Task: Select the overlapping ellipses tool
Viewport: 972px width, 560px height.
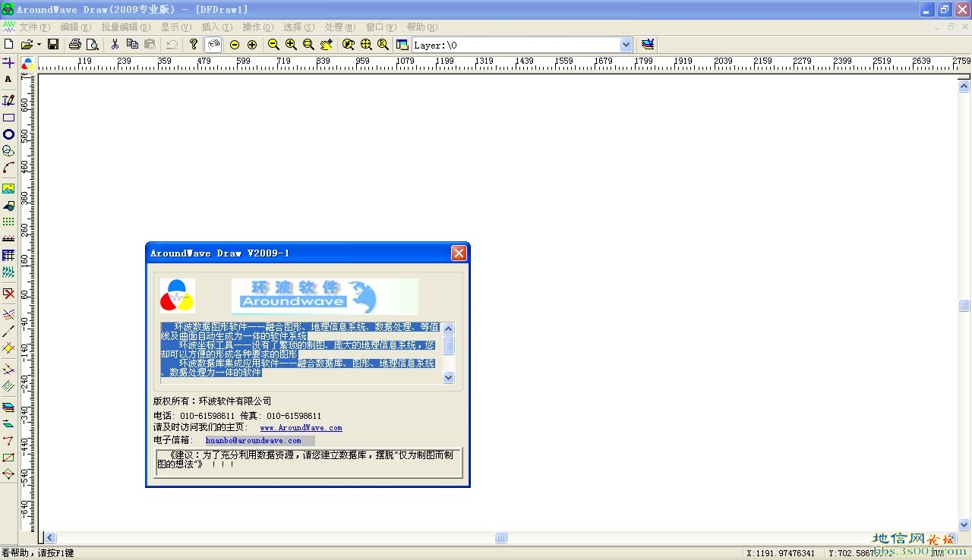Action: [x=8, y=151]
